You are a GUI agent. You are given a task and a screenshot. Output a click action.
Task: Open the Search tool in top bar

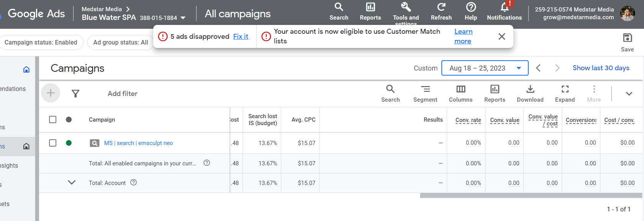(x=339, y=12)
